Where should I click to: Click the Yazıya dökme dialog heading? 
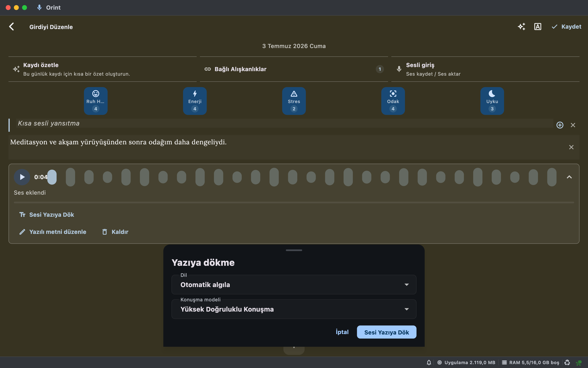click(203, 263)
